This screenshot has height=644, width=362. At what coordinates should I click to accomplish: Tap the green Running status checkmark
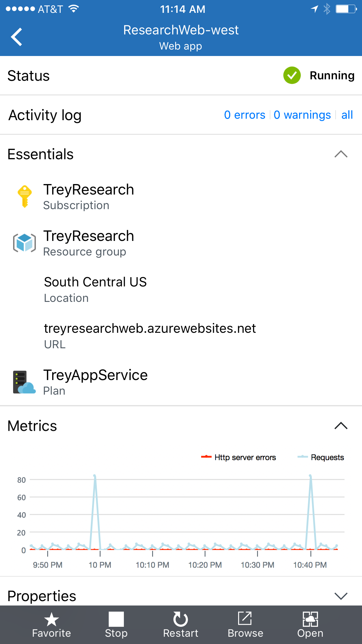pos(292,75)
